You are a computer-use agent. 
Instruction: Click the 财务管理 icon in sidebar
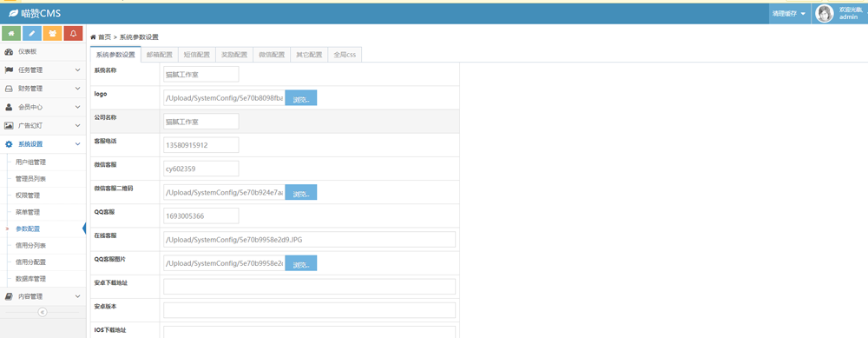click(x=9, y=89)
